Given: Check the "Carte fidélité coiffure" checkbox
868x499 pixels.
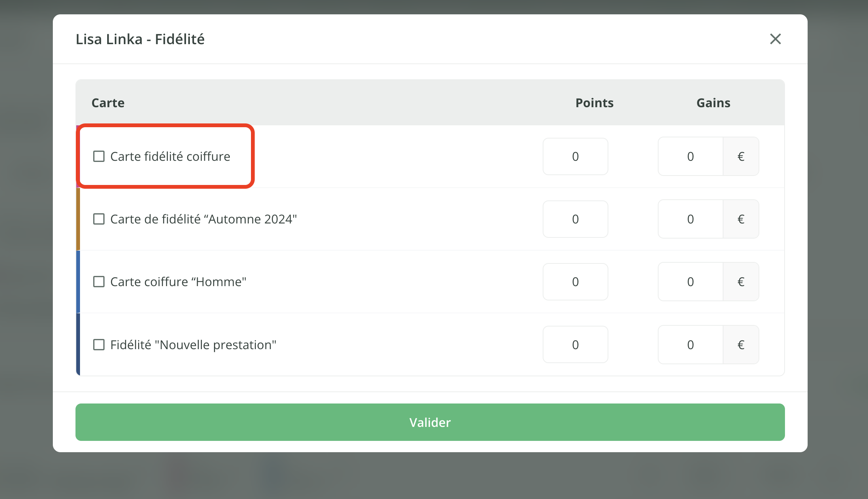Looking at the screenshot, I should coord(99,156).
